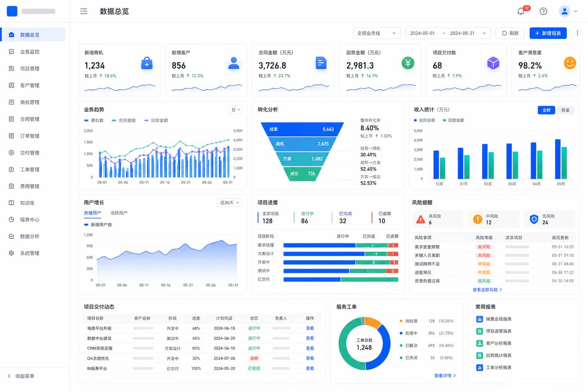Click the 销售业绩报表 chart icon

[x=479, y=319]
